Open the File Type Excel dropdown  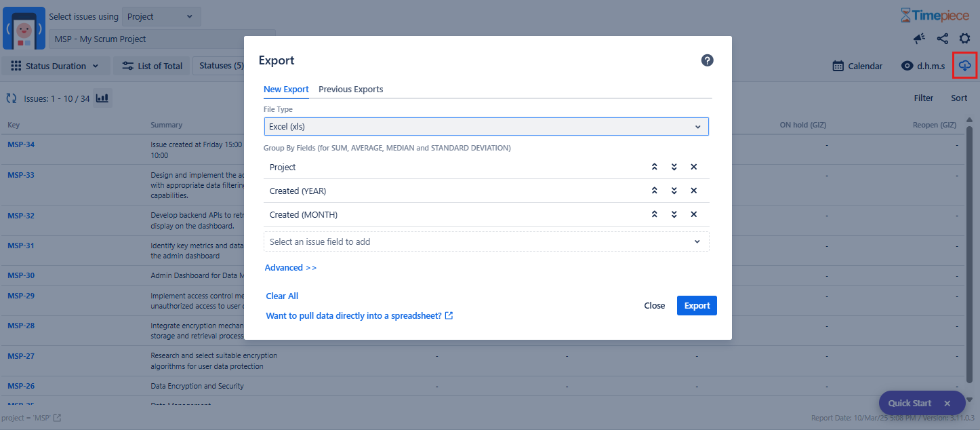pyautogui.click(x=486, y=126)
